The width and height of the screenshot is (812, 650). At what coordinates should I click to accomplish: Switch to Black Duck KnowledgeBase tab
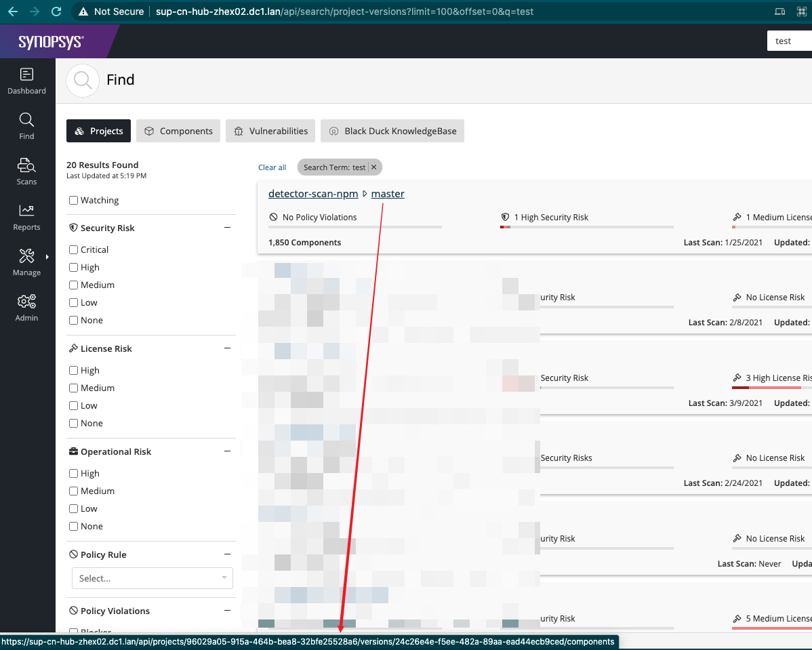pos(392,131)
